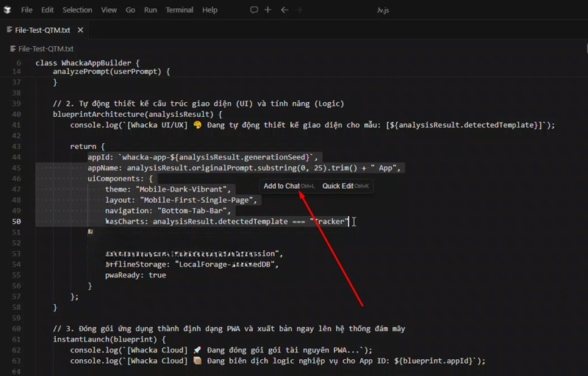
Task: Click line number 43 in gutter
Action: pos(16,146)
